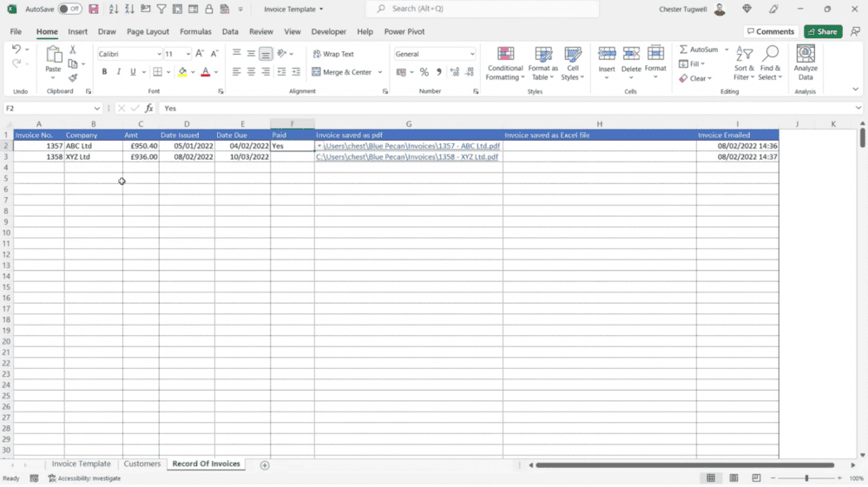
Task: Switch to the Customers sheet tab
Action: pos(142,464)
